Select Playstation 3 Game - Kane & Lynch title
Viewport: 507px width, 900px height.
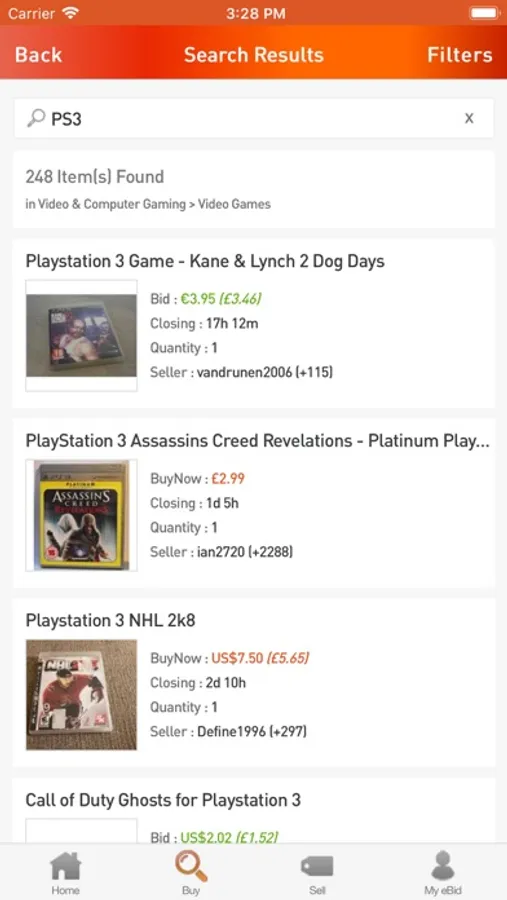coord(205,261)
